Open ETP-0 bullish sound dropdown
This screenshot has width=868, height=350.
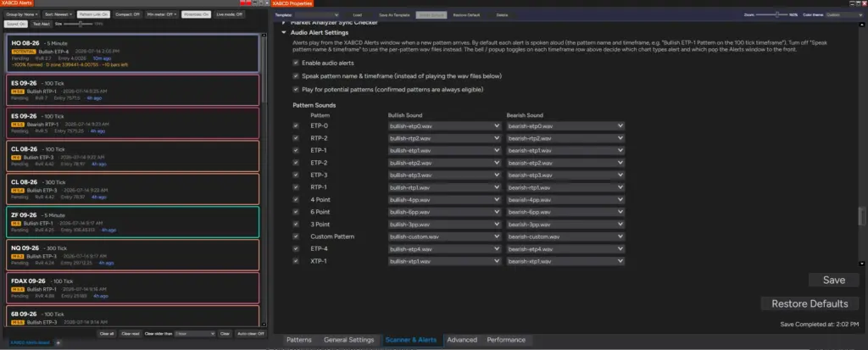444,125
